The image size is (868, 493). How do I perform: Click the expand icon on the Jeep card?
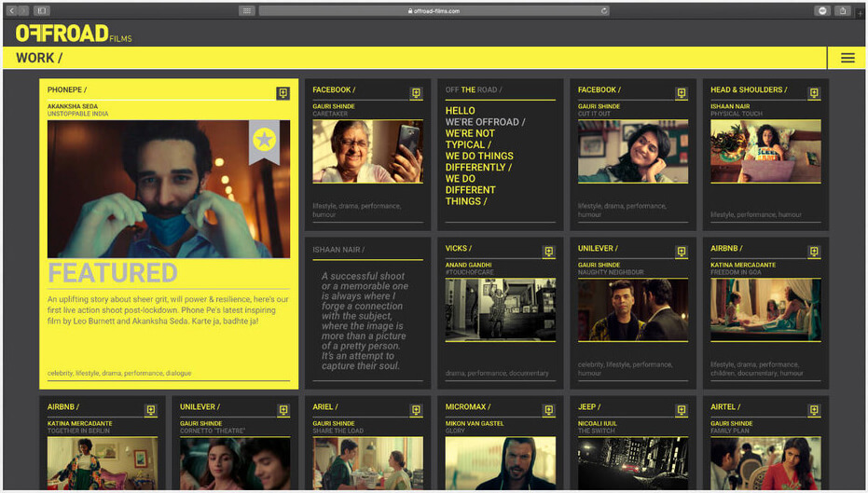coord(682,410)
